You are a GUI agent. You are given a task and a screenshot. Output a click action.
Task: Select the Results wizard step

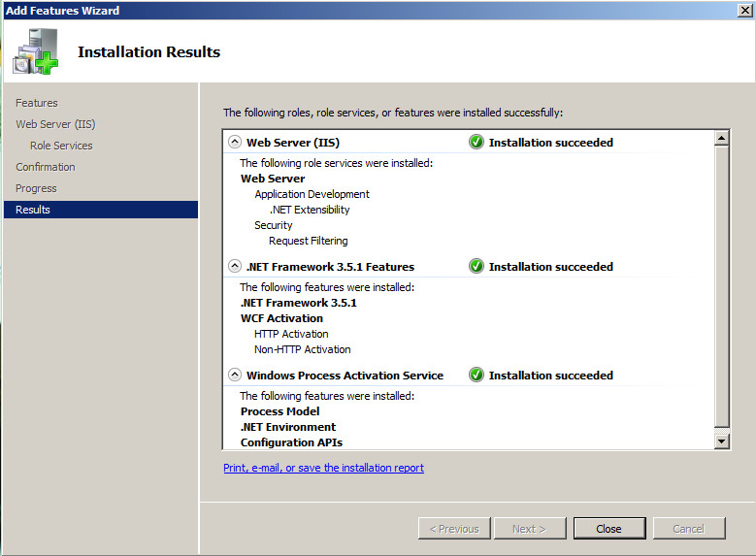click(x=101, y=210)
